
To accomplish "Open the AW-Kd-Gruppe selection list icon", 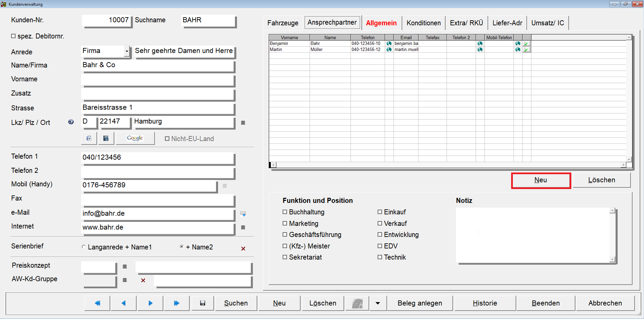I will coord(124,280).
